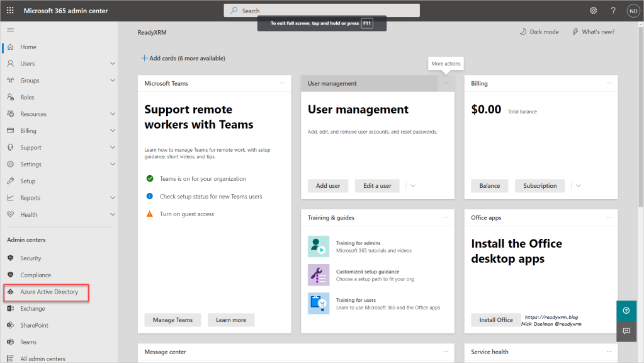The height and width of the screenshot is (363, 644).
Task: Open the app launcher waffle icon
Action: pos(10,11)
